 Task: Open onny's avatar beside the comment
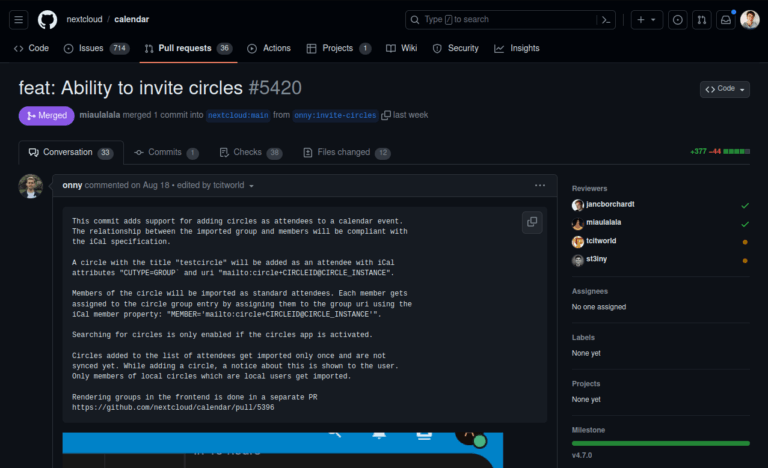(30, 186)
